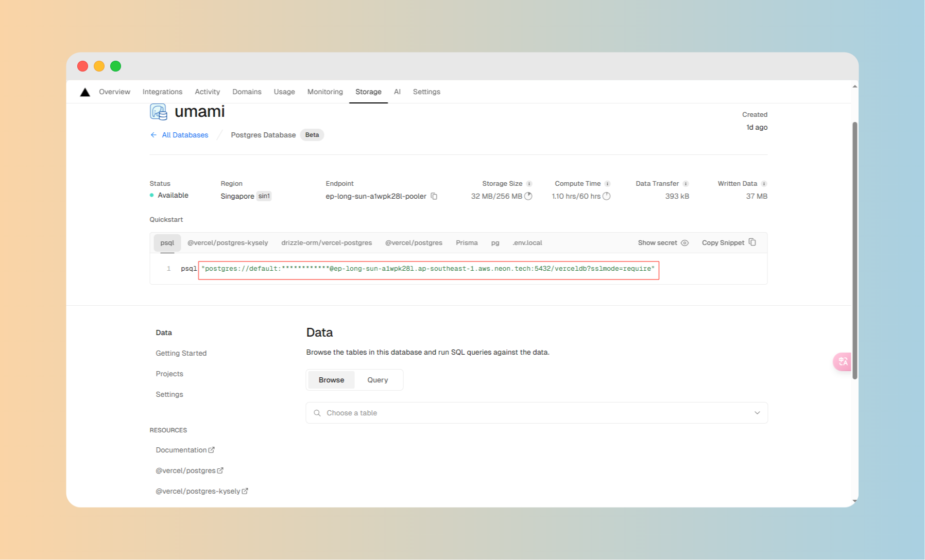Click the 393 kB data transfer value
This screenshot has width=925, height=560.
[677, 196]
